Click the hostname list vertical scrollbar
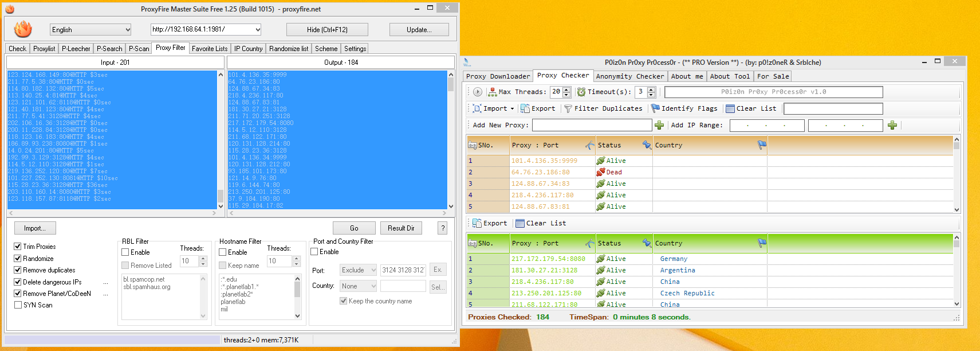 click(x=297, y=297)
